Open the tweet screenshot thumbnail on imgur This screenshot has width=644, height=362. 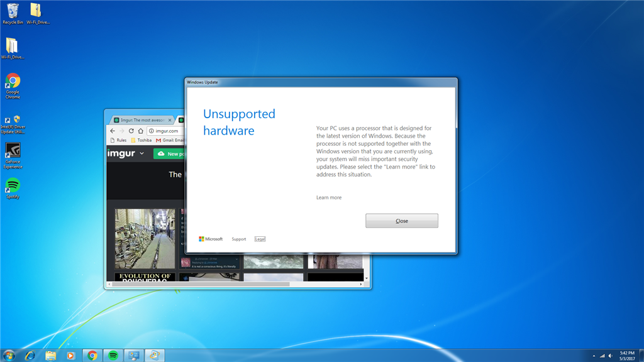coord(209,262)
